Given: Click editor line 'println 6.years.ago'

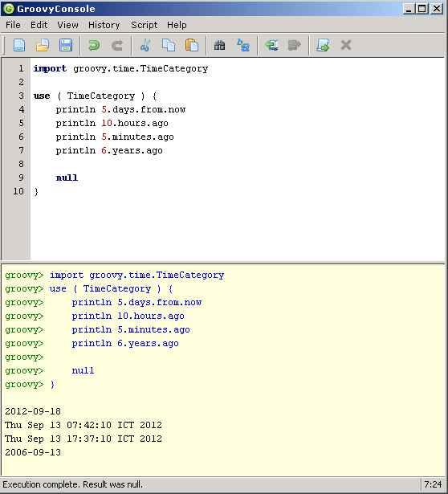Looking at the screenshot, I should point(109,150).
